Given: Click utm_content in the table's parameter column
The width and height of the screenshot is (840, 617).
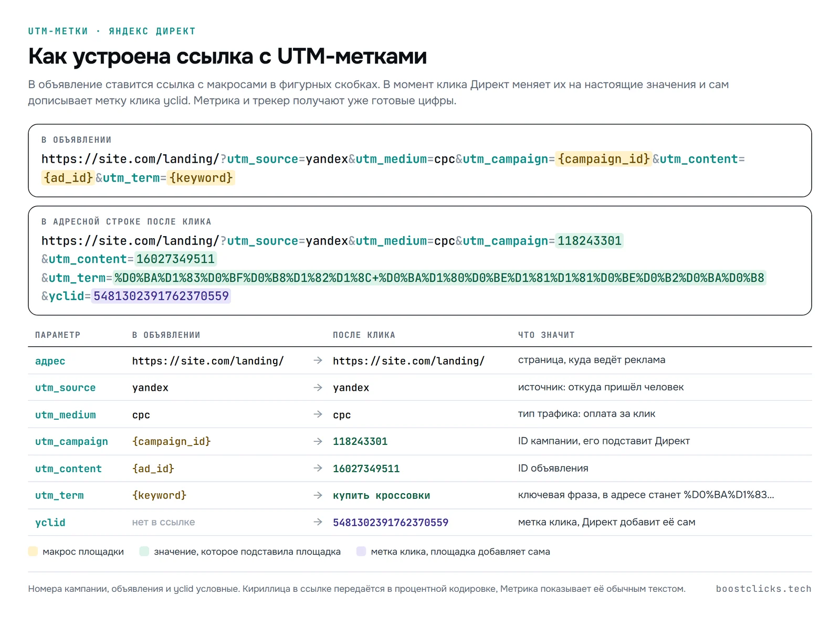Looking at the screenshot, I should tap(68, 469).
